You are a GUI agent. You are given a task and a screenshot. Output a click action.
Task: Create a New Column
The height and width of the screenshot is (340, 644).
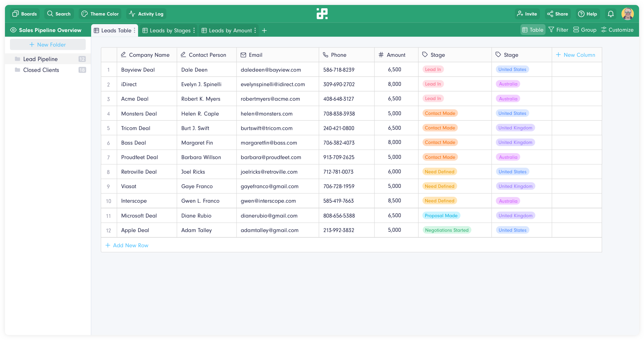tap(576, 55)
